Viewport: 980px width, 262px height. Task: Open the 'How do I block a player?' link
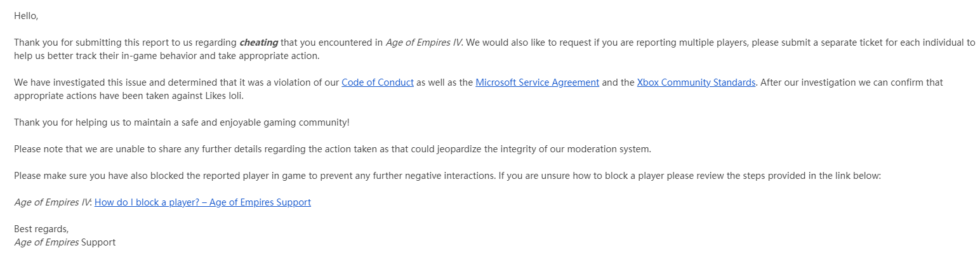point(202,202)
